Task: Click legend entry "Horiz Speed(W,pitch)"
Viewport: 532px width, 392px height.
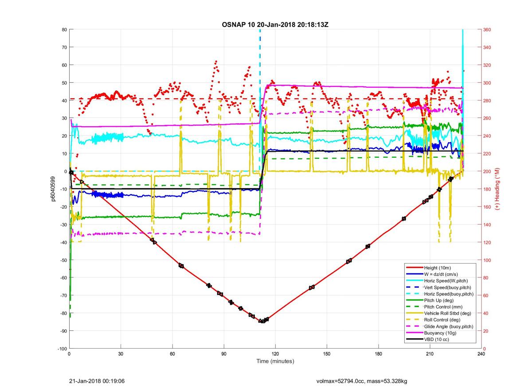Action: click(x=446, y=281)
